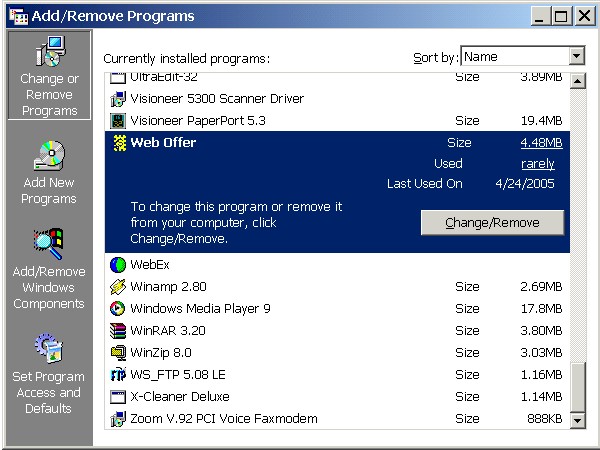The image size is (600, 450).
Task: Select Zoom V.92 PCI Voice Faxmodem entry
Action: (x=337, y=419)
